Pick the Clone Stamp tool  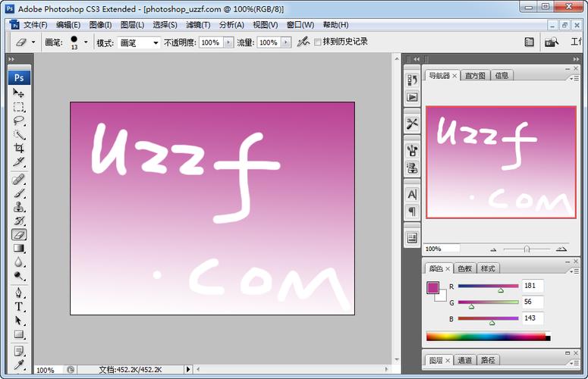coord(19,206)
